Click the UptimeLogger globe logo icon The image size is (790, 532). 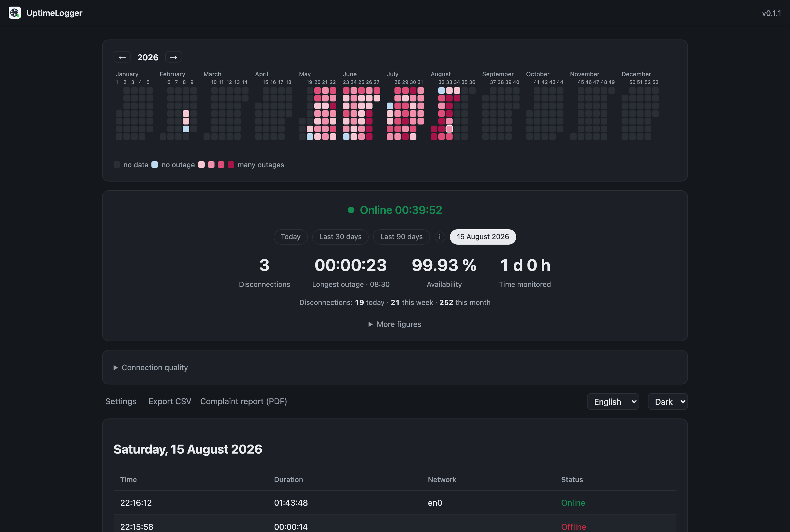15,13
